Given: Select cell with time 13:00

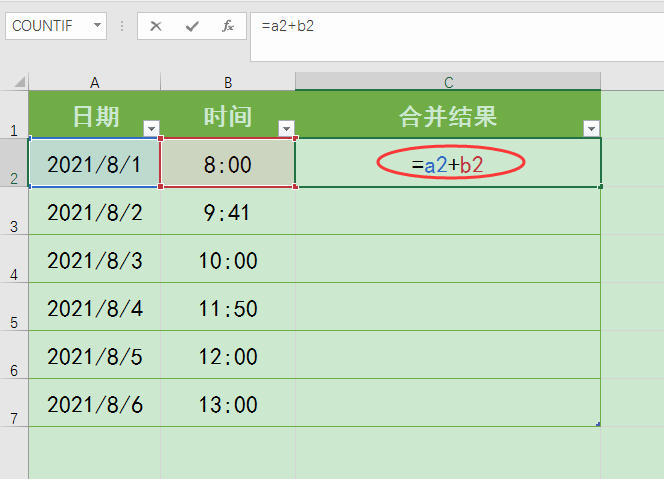Looking at the screenshot, I should tap(228, 403).
